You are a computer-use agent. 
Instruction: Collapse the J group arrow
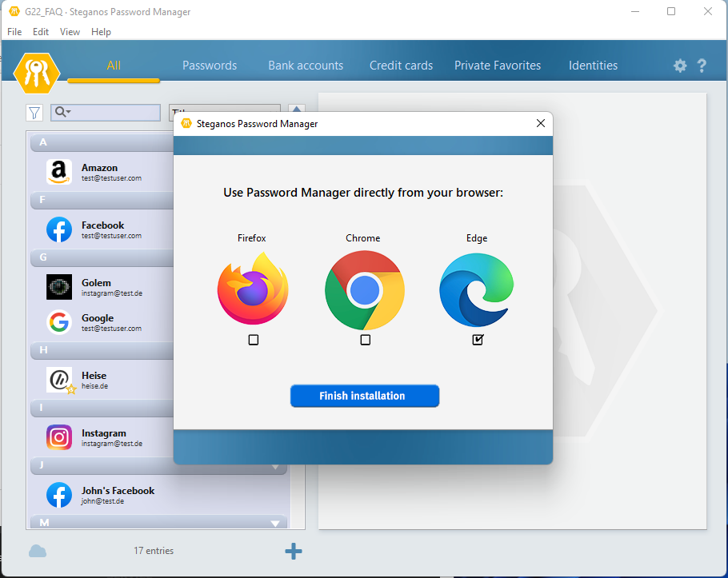(276, 467)
